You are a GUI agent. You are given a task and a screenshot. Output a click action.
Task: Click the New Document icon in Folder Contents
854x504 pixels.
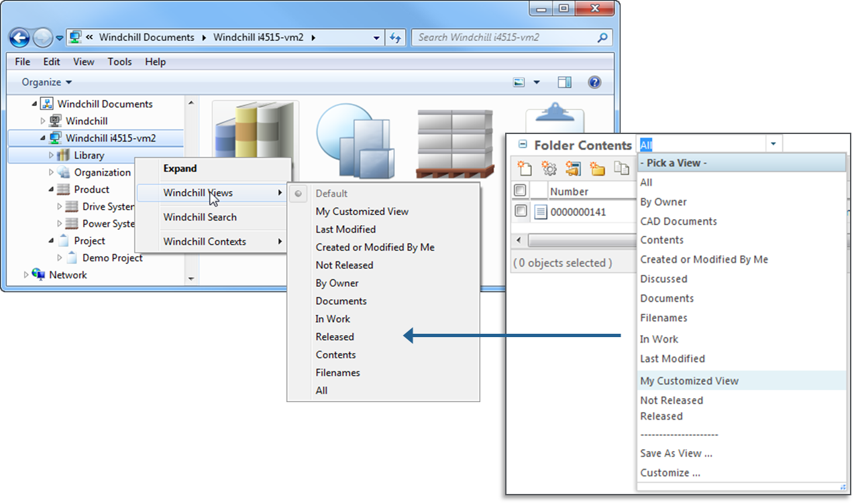click(525, 168)
